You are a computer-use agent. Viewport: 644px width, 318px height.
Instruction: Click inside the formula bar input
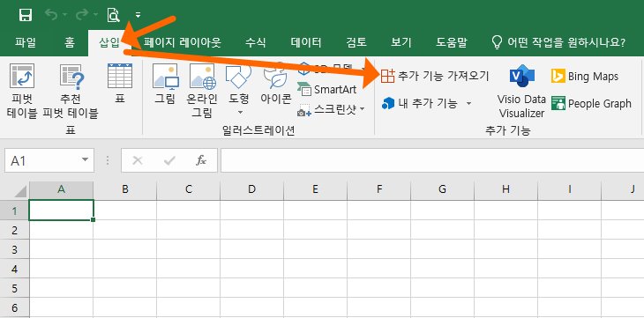432,160
